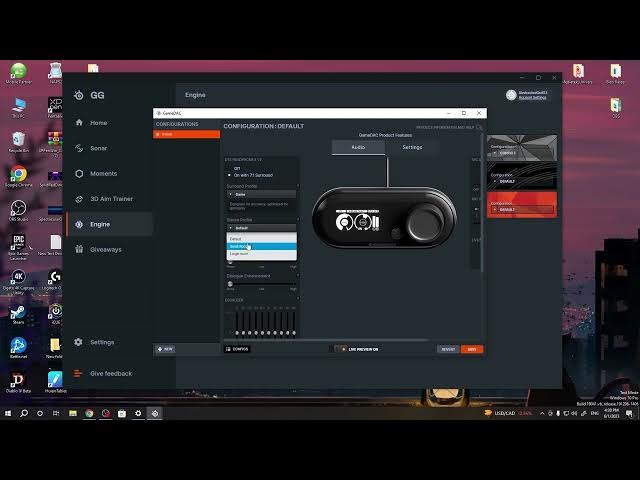Open the taskbar Settings gear

pos(138,413)
